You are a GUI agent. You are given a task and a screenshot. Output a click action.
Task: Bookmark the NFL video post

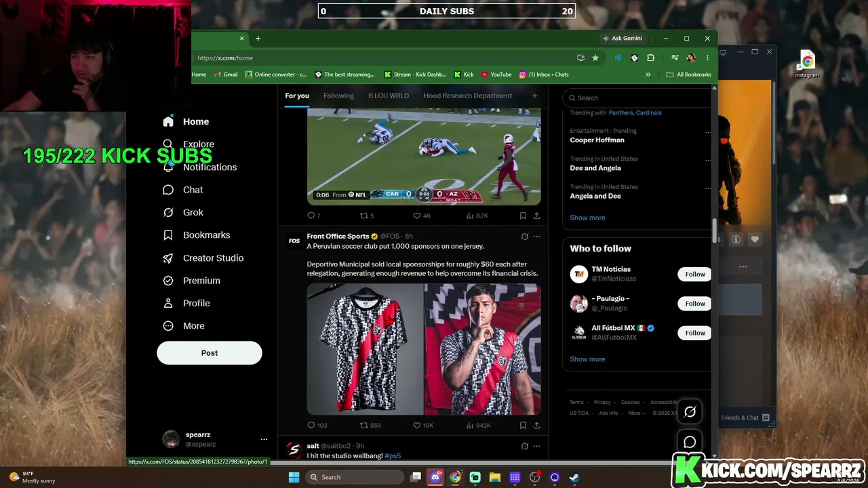(523, 216)
